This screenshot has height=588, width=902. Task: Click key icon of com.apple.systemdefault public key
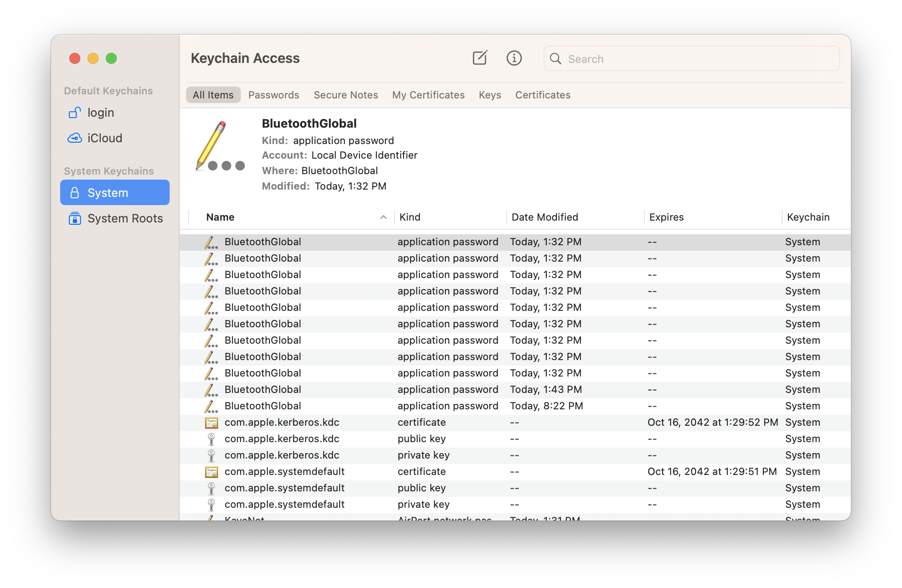coord(211,488)
